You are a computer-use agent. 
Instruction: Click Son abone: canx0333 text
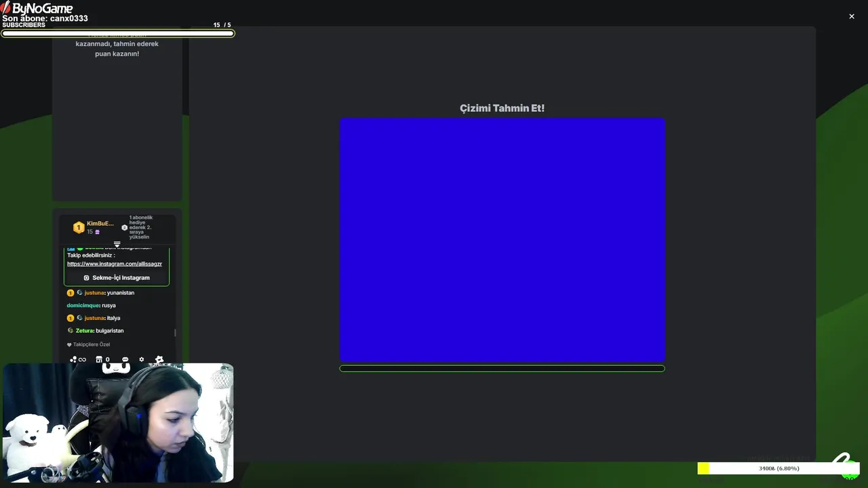pos(45,18)
